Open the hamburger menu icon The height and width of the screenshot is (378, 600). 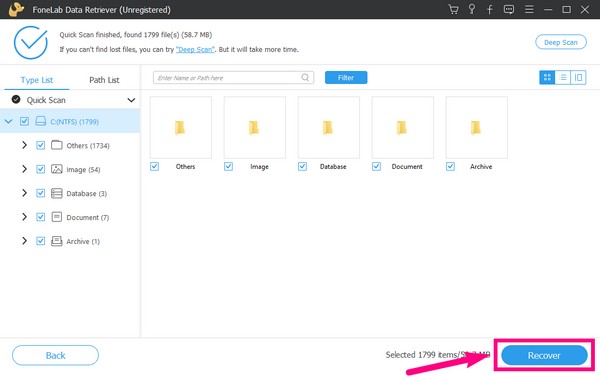pos(529,9)
